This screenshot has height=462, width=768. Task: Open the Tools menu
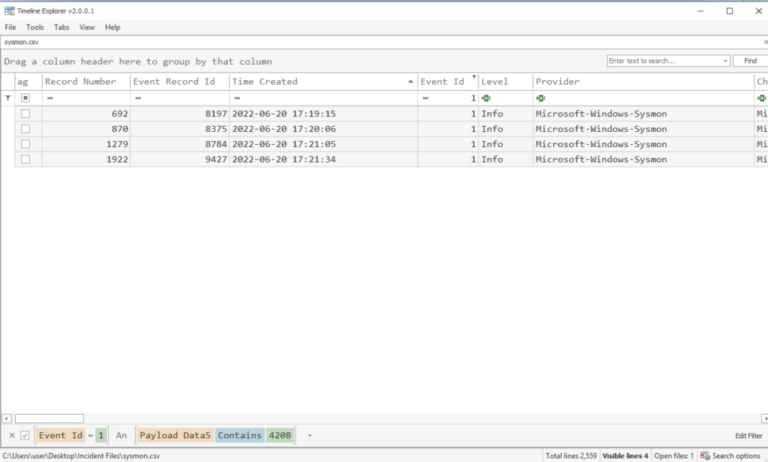coord(35,27)
